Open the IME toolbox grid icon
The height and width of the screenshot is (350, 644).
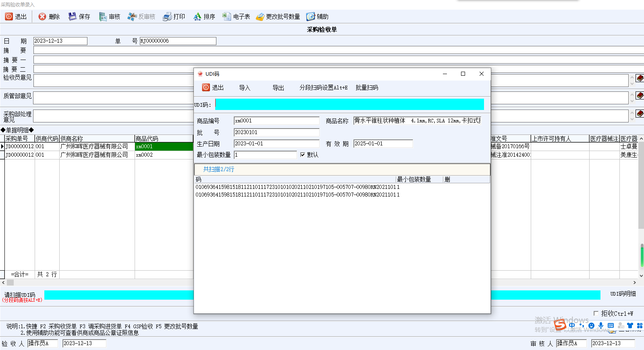click(x=640, y=325)
